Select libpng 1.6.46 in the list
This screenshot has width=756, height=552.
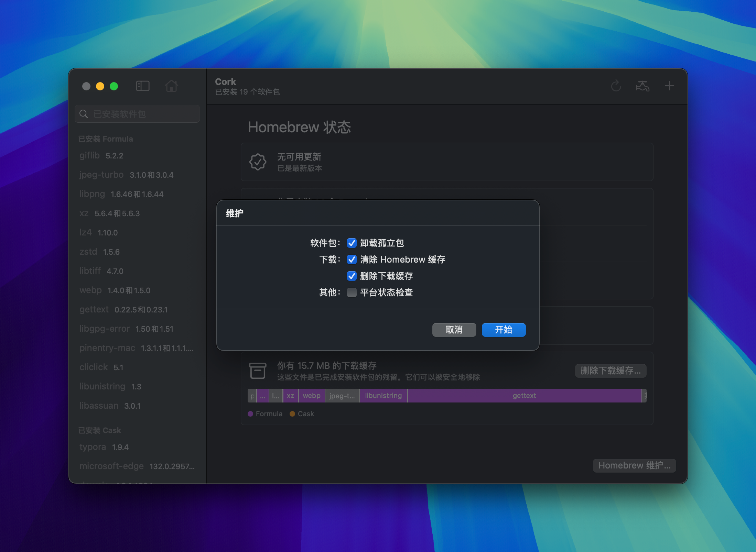pyautogui.click(x=137, y=194)
